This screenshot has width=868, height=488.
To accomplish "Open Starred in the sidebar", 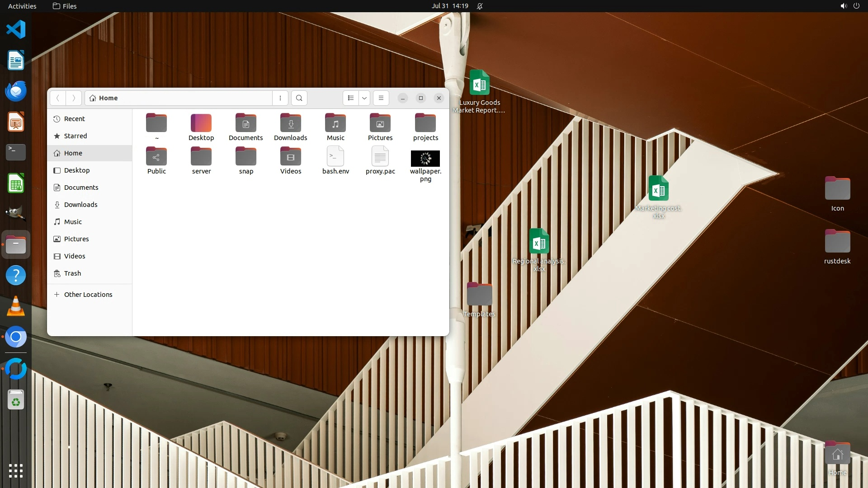I will click(75, 136).
